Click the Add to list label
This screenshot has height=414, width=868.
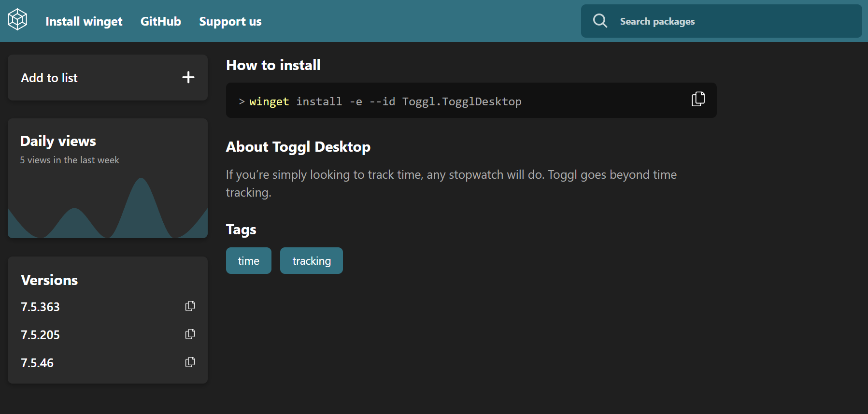[49, 78]
